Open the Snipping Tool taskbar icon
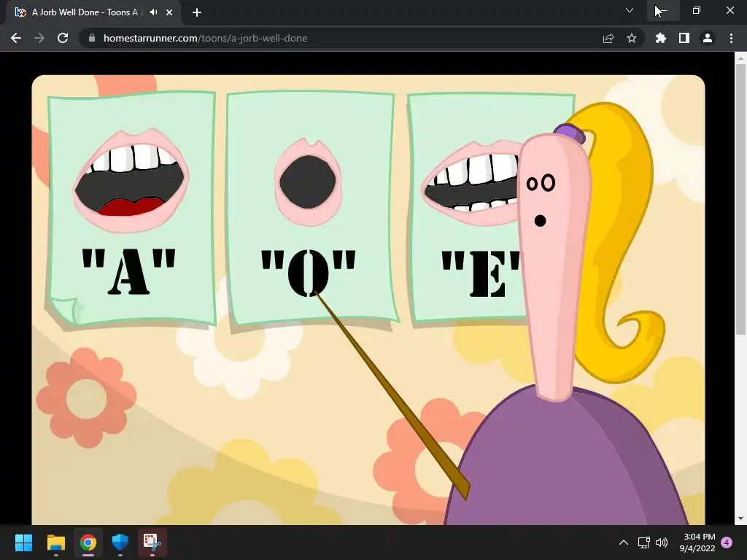The width and height of the screenshot is (747, 560). point(152,542)
